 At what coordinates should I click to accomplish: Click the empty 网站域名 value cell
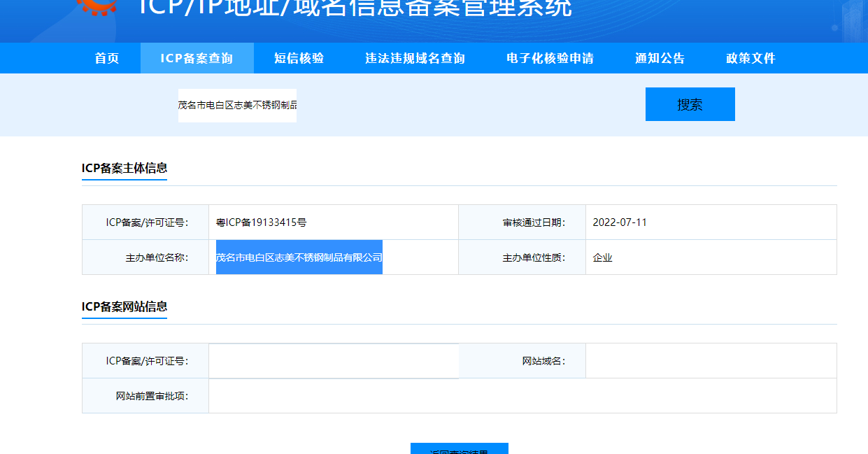pyautogui.click(x=711, y=361)
